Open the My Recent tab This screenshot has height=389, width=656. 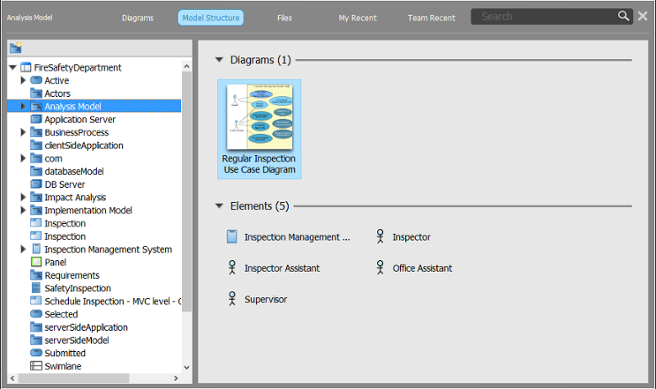coord(357,18)
